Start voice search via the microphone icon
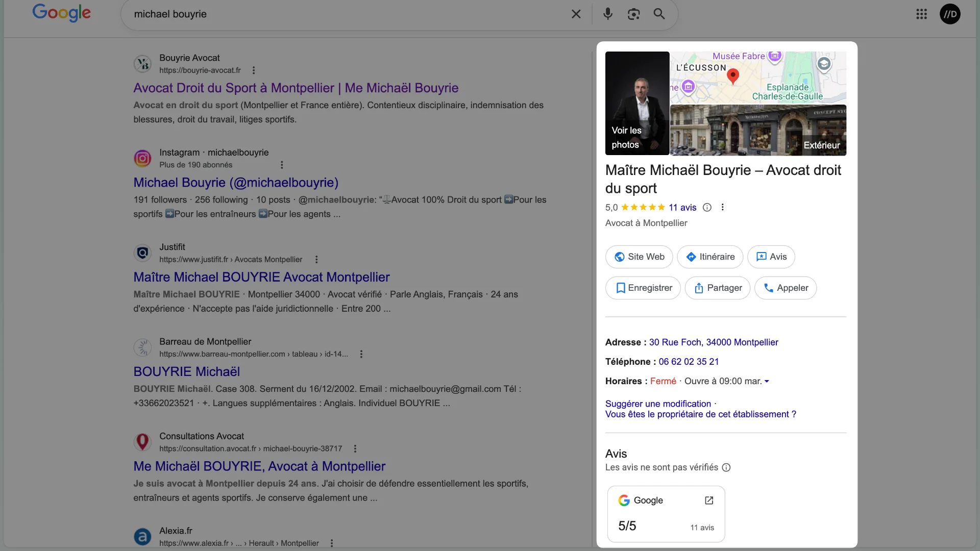The height and width of the screenshot is (551, 980). (608, 14)
